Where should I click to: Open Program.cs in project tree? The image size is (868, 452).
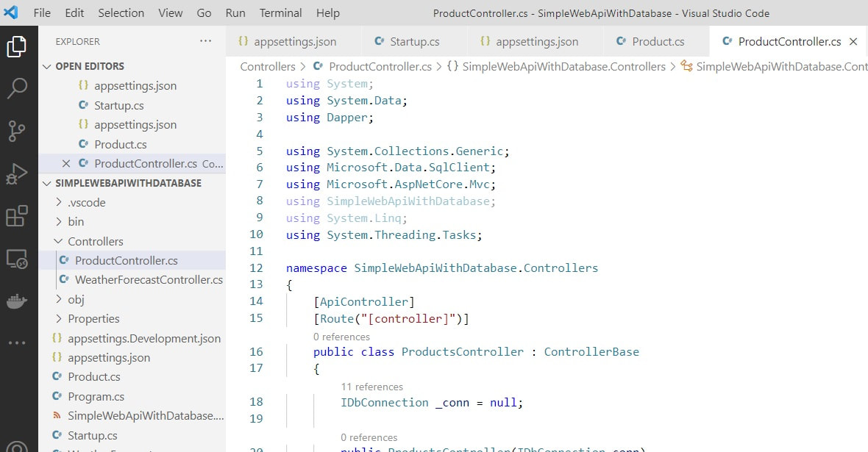point(132,397)
